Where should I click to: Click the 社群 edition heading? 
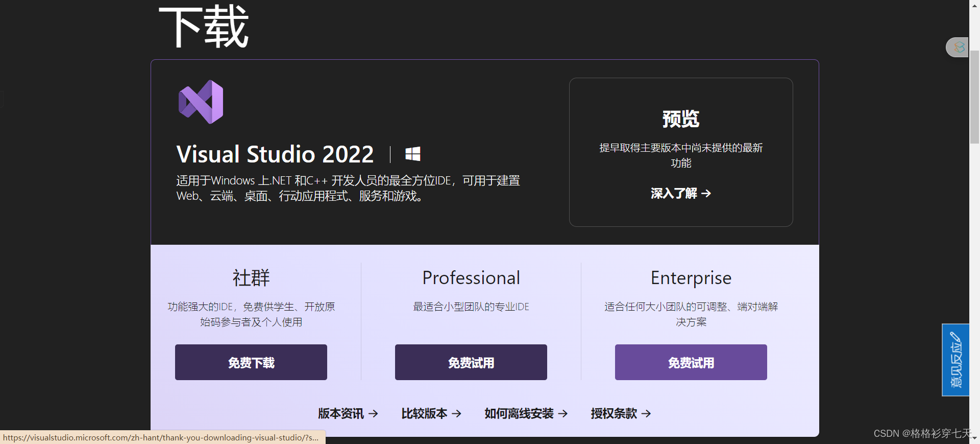click(x=251, y=278)
